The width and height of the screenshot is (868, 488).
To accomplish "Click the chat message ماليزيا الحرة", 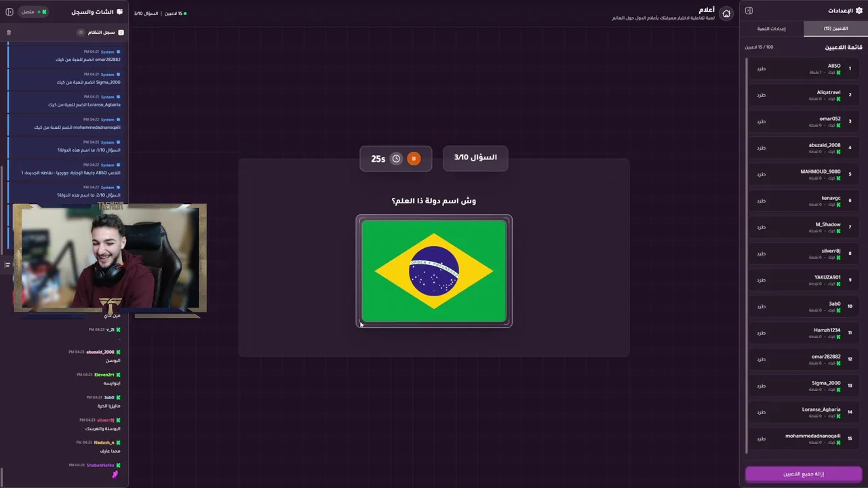I will click(108, 406).
